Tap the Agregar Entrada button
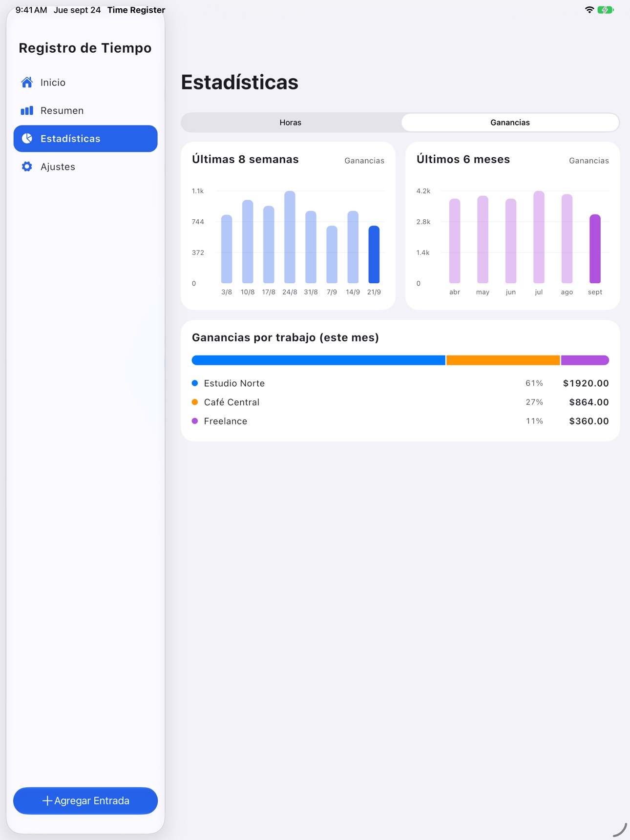 click(85, 800)
